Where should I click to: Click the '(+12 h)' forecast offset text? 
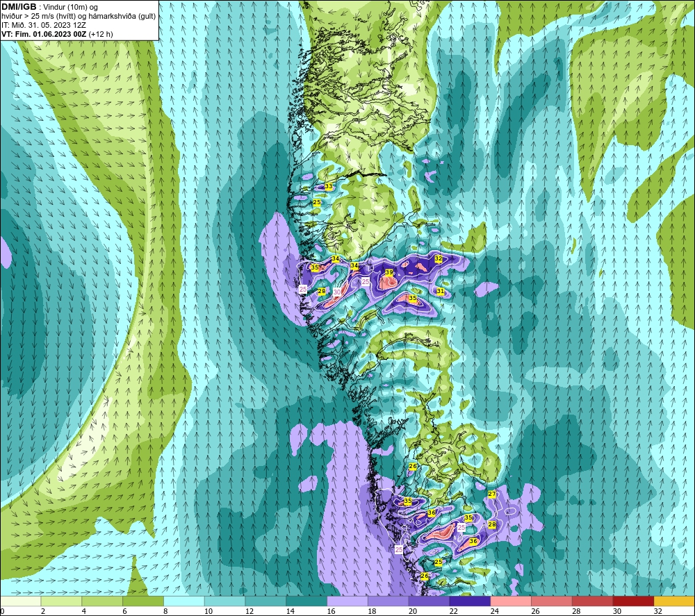click(x=101, y=34)
